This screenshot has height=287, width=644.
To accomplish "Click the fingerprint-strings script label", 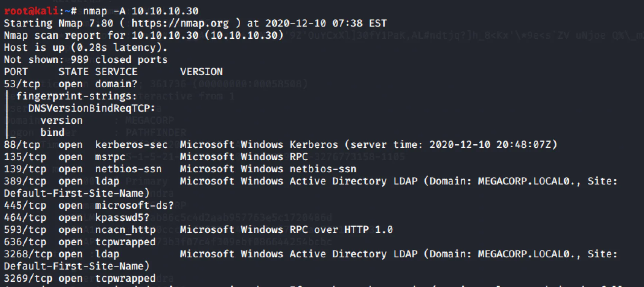I will coord(76,96).
